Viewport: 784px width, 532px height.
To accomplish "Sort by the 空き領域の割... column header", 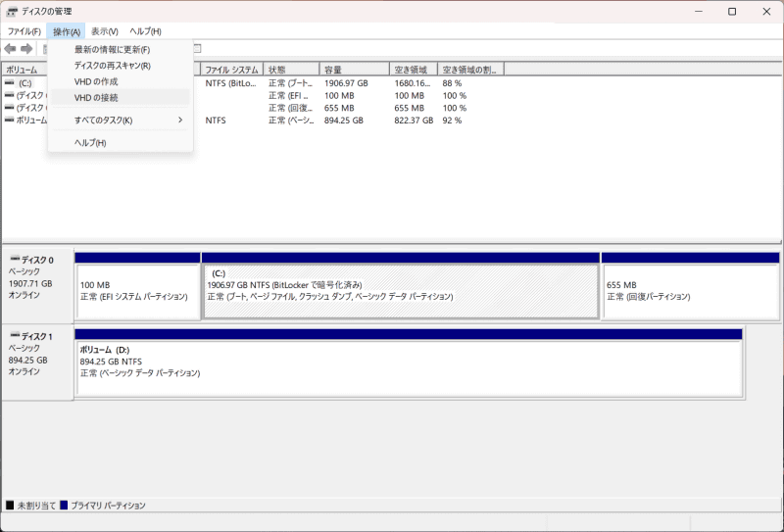I will [x=470, y=70].
